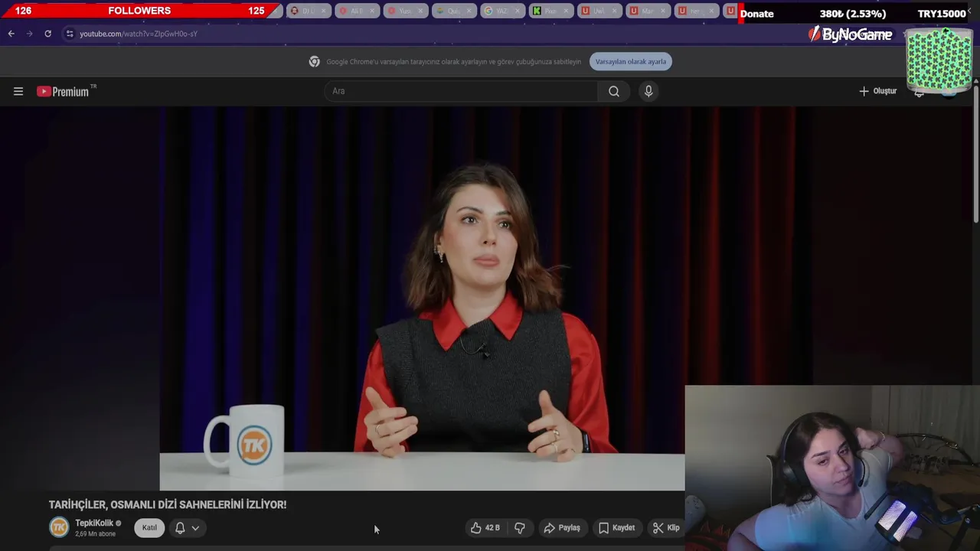Click the video title TARİHÇİLER, OSMANLI DİZİ
Screen dimensions: 980x551
(x=168, y=504)
